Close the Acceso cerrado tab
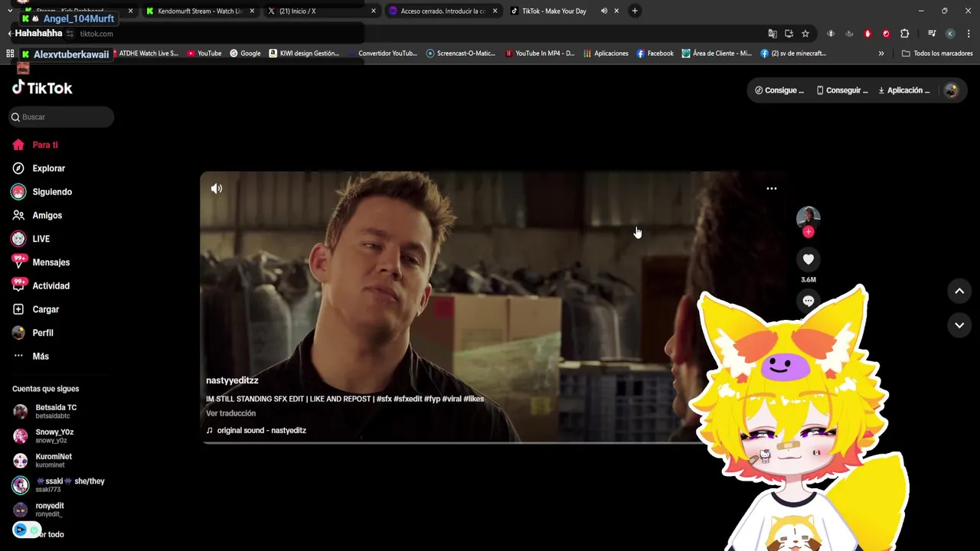 (495, 11)
